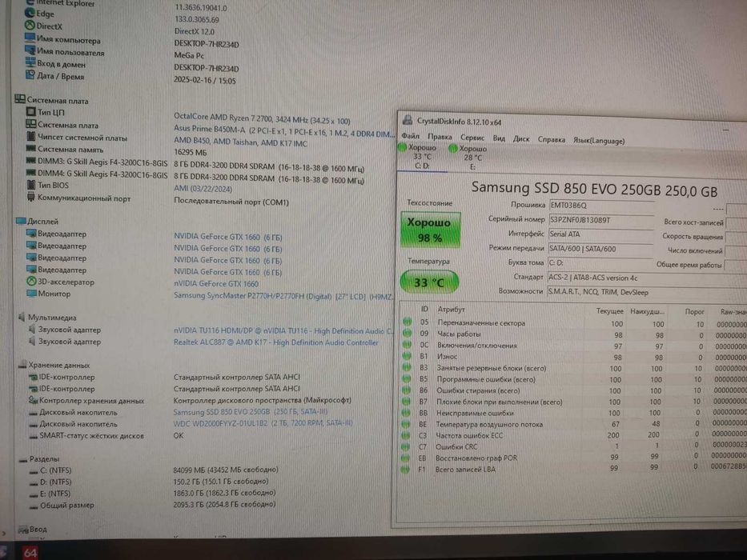Open the 'WDC WD2000FYYZ' drive link
747x560 pixels.
click(263, 423)
